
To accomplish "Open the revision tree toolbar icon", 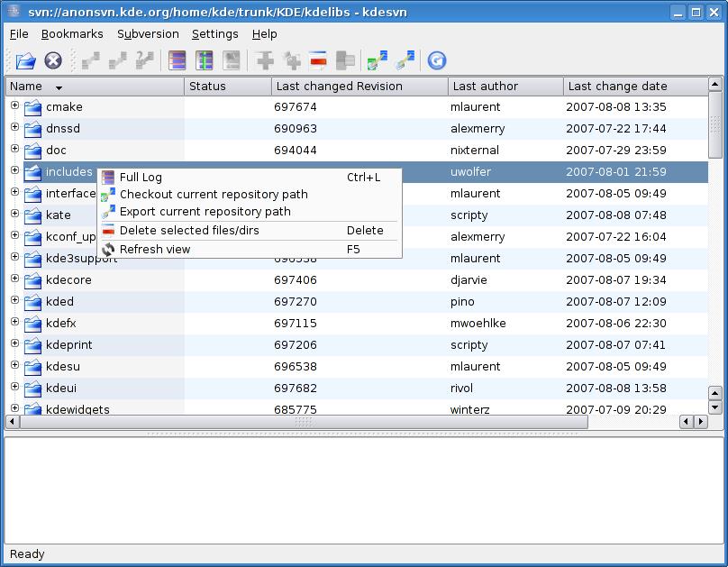I will (205, 60).
